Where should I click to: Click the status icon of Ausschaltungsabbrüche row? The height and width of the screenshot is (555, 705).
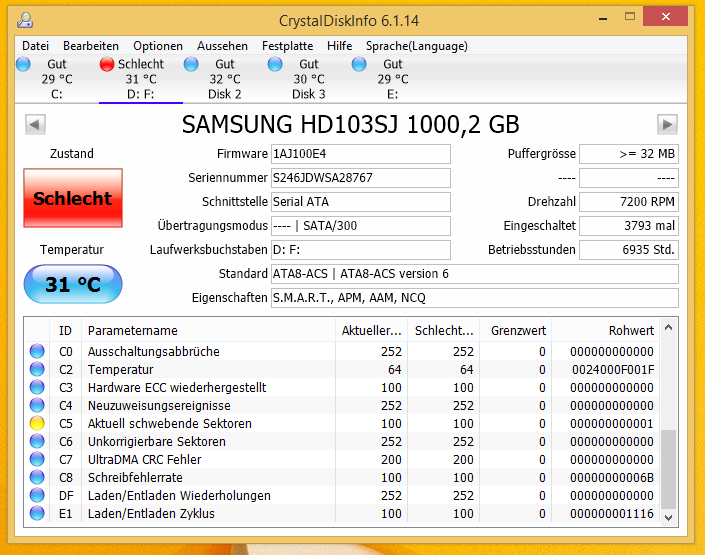pos(37,351)
